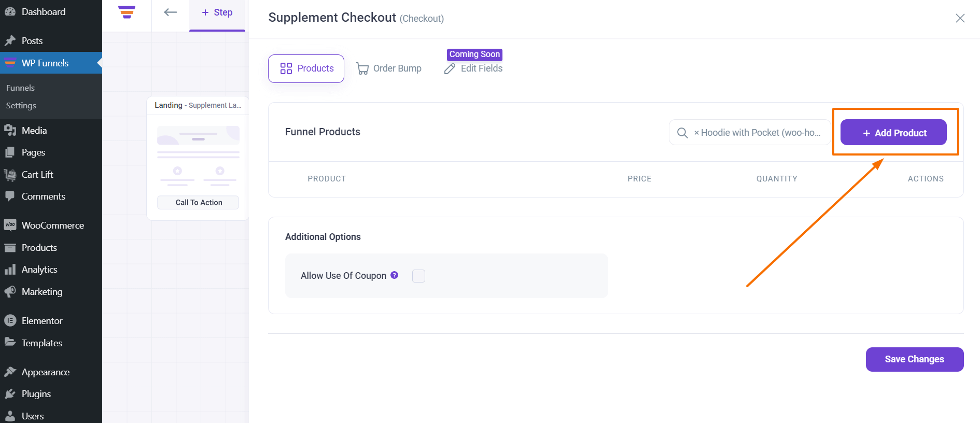
Task: Open Comments in sidebar
Action: point(44,196)
